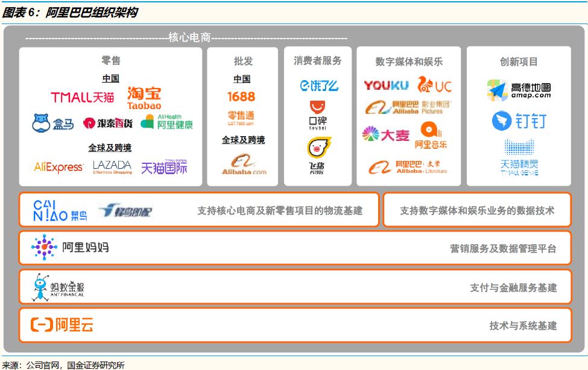The width and height of the screenshot is (588, 370).
Task: Select the 淘宝 Taobao logo
Action: pyautogui.click(x=144, y=98)
